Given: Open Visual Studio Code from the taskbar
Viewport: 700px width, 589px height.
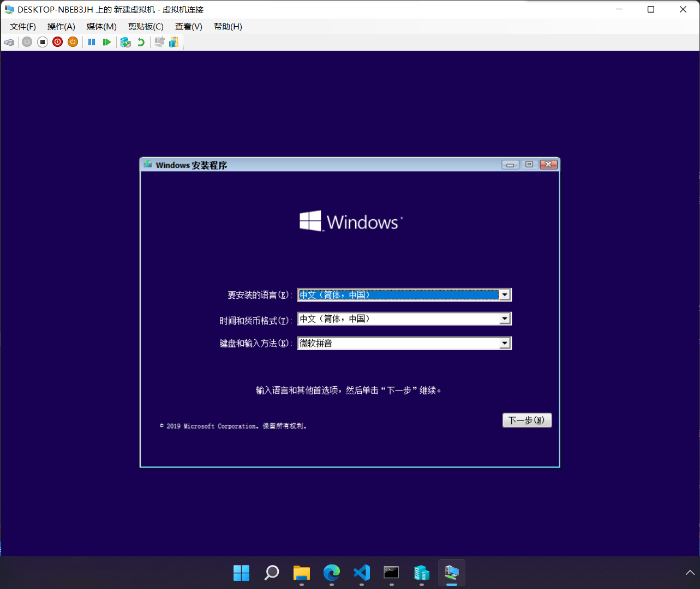Looking at the screenshot, I should (361, 573).
